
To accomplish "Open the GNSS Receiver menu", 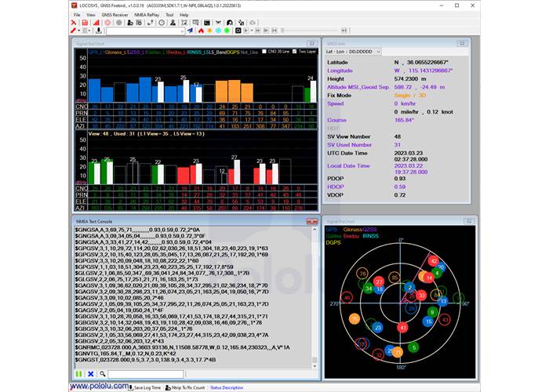I will click(115, 15).
